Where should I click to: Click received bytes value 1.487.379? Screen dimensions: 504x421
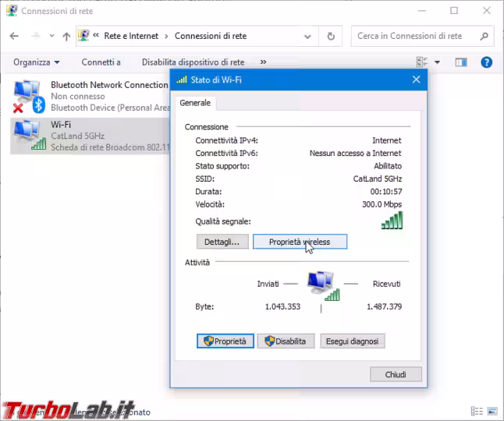[x=384, y=306]
